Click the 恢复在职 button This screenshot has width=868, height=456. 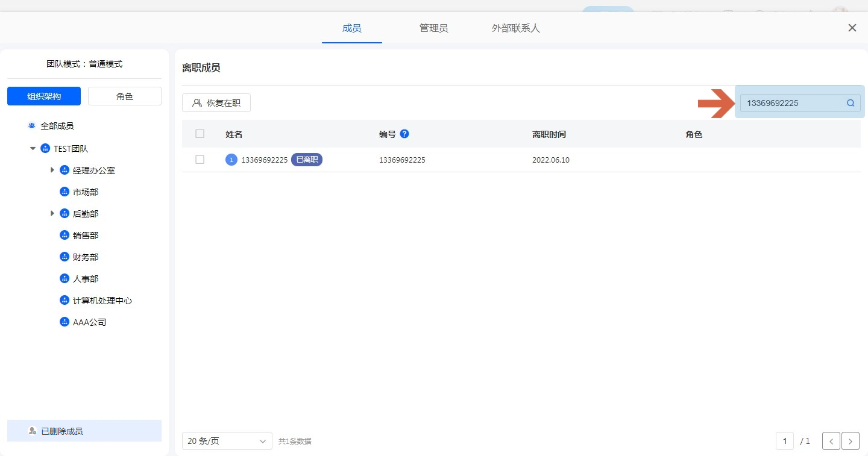click(x=216, y=103)
